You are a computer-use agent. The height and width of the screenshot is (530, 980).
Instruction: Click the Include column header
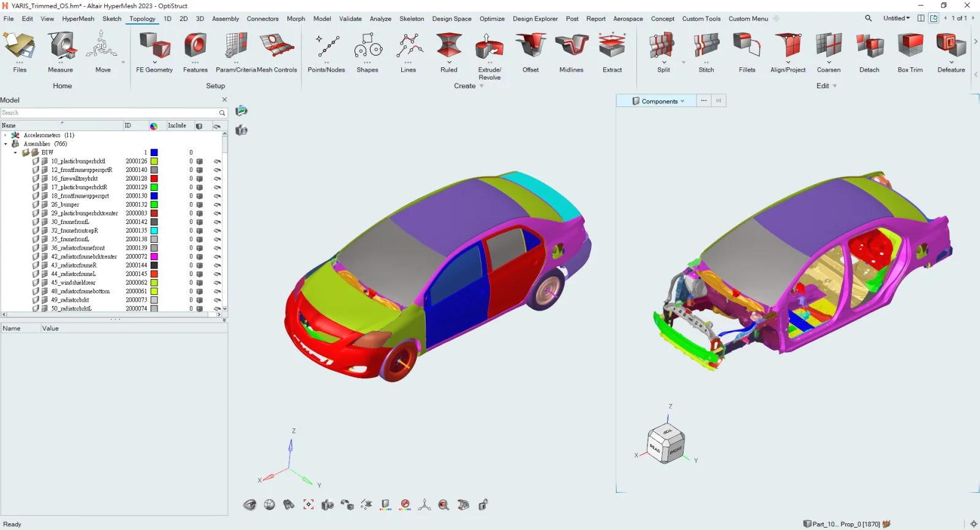coord(177,125)
